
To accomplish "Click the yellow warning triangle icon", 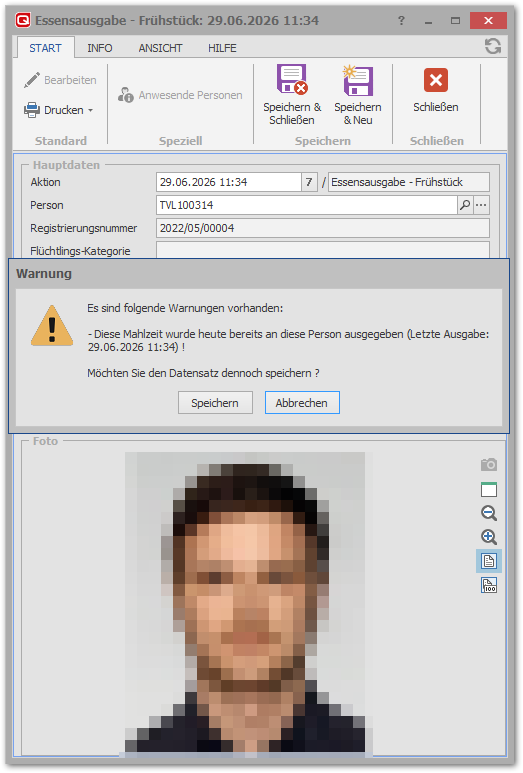I will (x=52, y=326).
